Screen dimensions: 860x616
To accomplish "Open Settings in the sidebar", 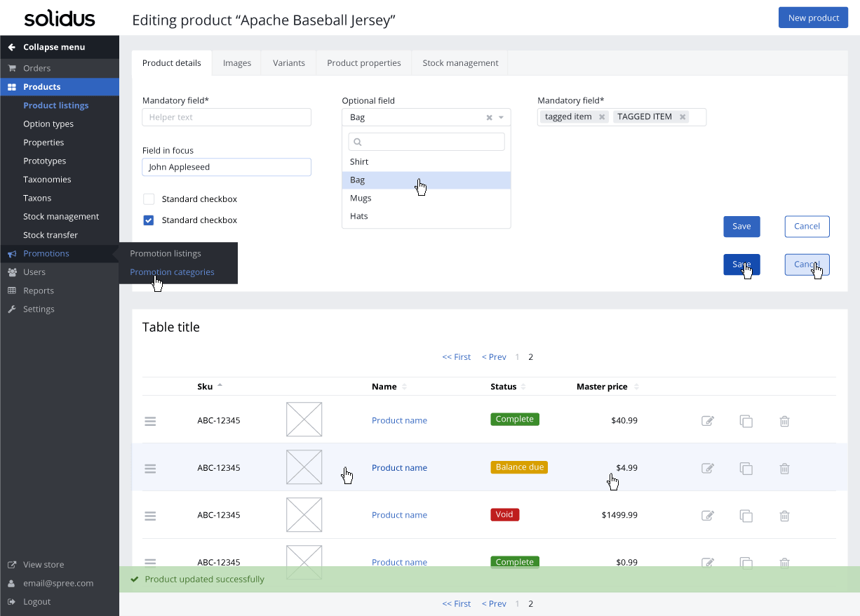I will click(39, 309).
